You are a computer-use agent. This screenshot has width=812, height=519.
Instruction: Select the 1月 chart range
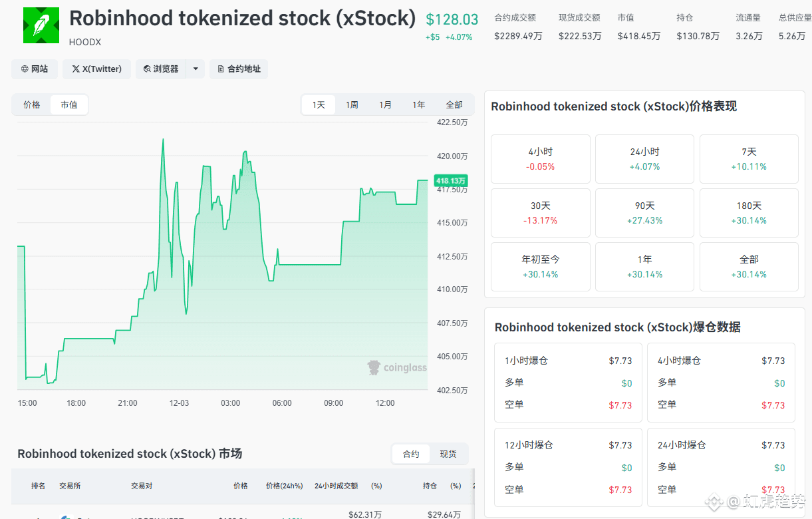pos(385,105)
